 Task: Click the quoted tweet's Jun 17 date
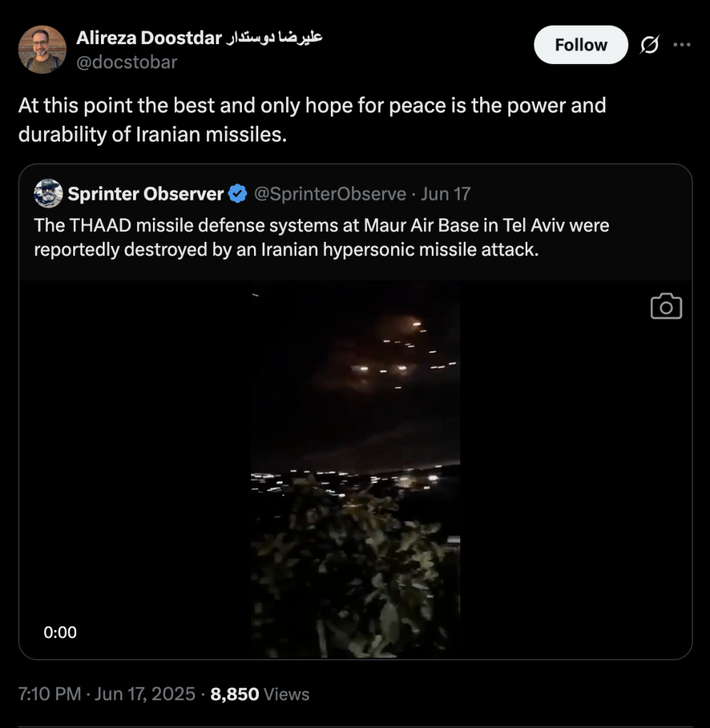[445, 193]
